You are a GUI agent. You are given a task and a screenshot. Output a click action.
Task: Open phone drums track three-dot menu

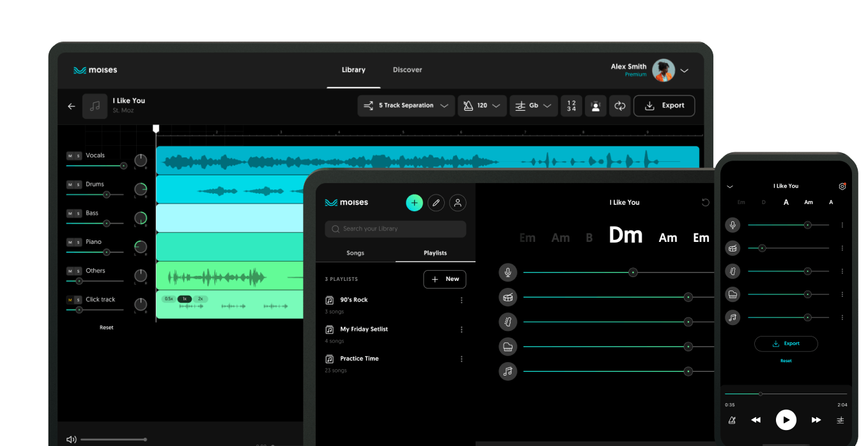point(842,248)
